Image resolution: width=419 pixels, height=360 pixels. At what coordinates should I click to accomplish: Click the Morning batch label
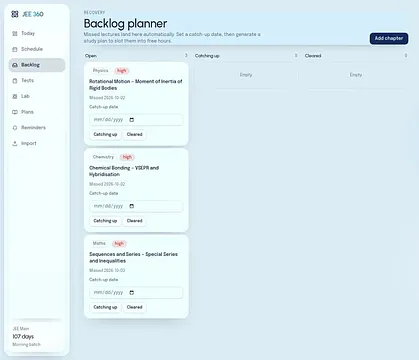[x=26, y=344]
